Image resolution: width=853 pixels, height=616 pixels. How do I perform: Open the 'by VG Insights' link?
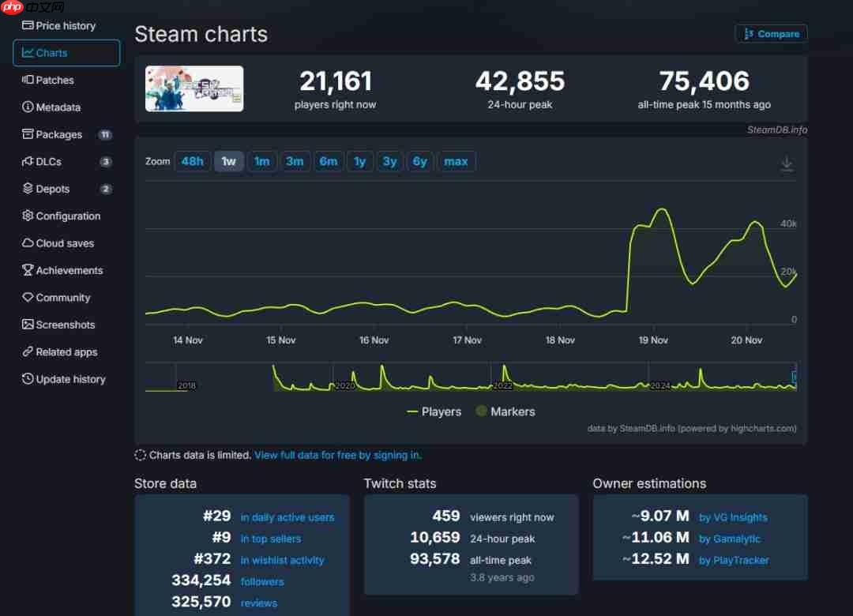coord(733,517)
